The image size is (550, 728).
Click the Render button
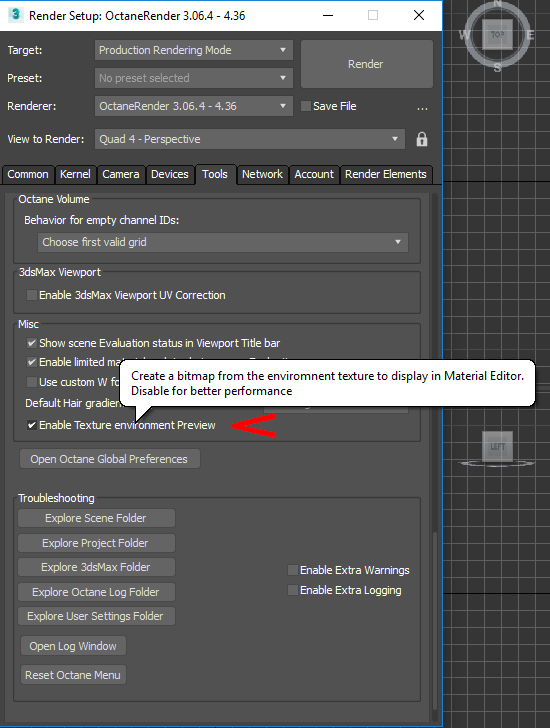(x=367, y=64)
